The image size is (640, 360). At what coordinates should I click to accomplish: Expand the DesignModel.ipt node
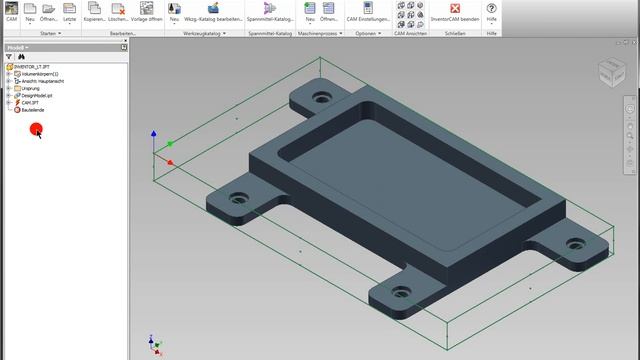click(9, 96)
